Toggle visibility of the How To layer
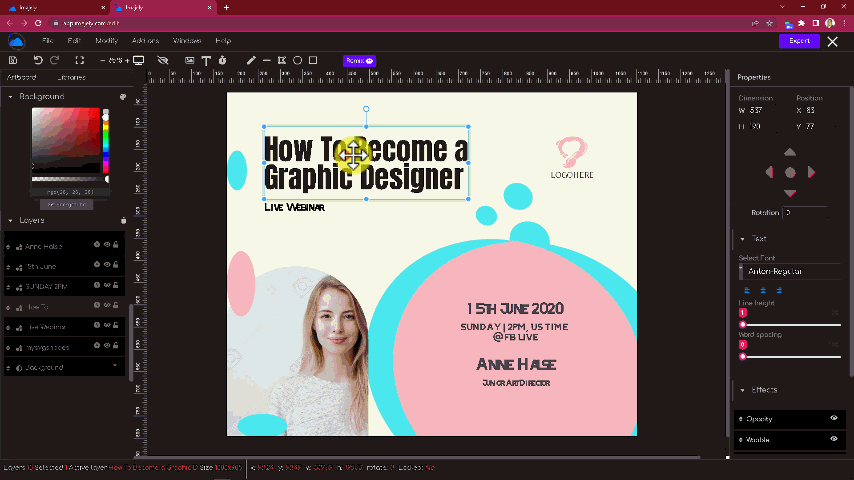This screenshot has height=480, width=854. tap(107, 305)
